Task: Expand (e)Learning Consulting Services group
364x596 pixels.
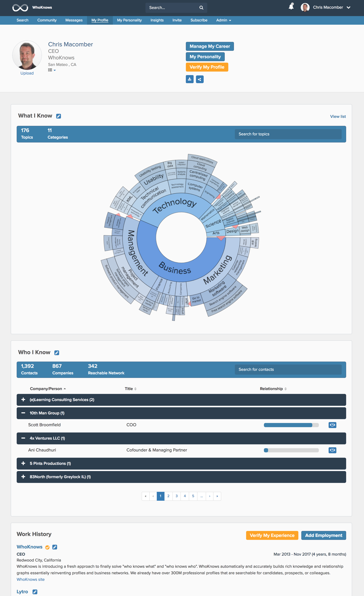Action: coord(23,400)
